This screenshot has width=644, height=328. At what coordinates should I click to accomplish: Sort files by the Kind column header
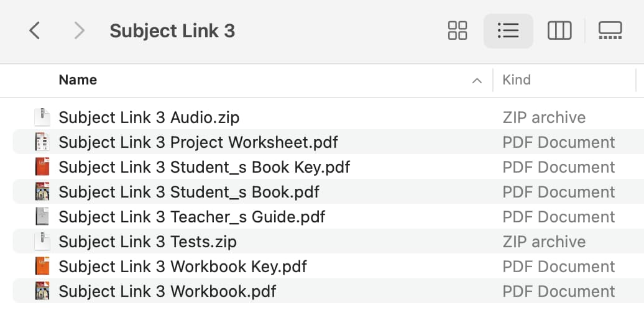coord(517,80)
